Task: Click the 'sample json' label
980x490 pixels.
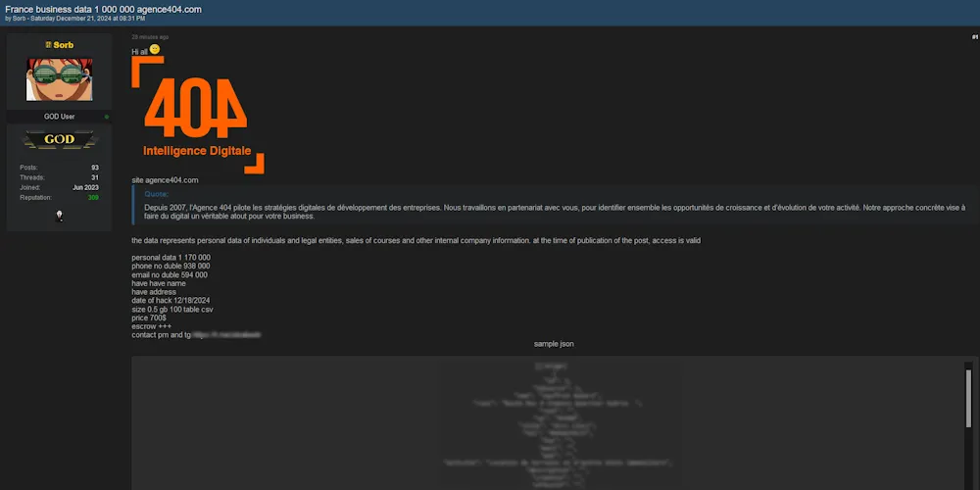Action: pos(554,344)
